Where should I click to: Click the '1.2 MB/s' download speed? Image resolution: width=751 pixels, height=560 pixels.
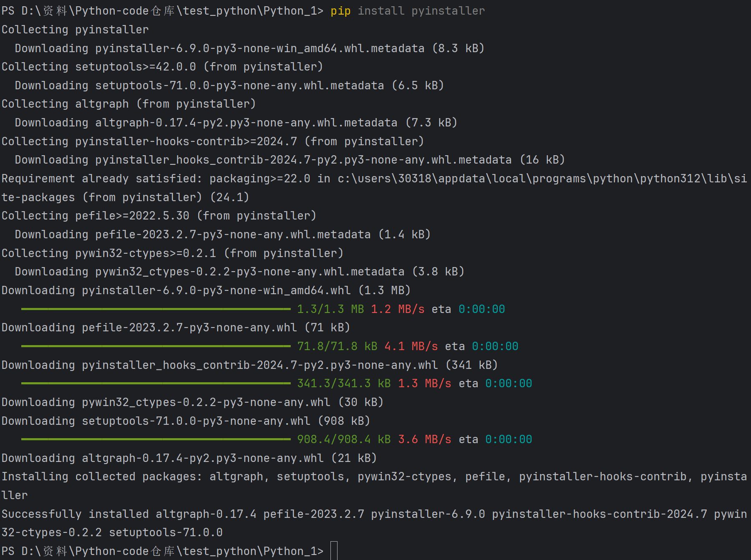(x=398, y=309)
